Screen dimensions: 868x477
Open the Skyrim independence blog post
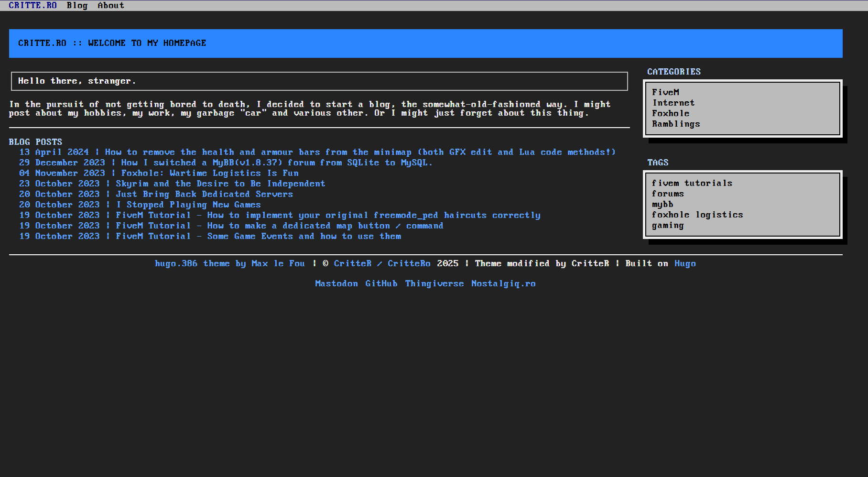(x=220, y=184)
